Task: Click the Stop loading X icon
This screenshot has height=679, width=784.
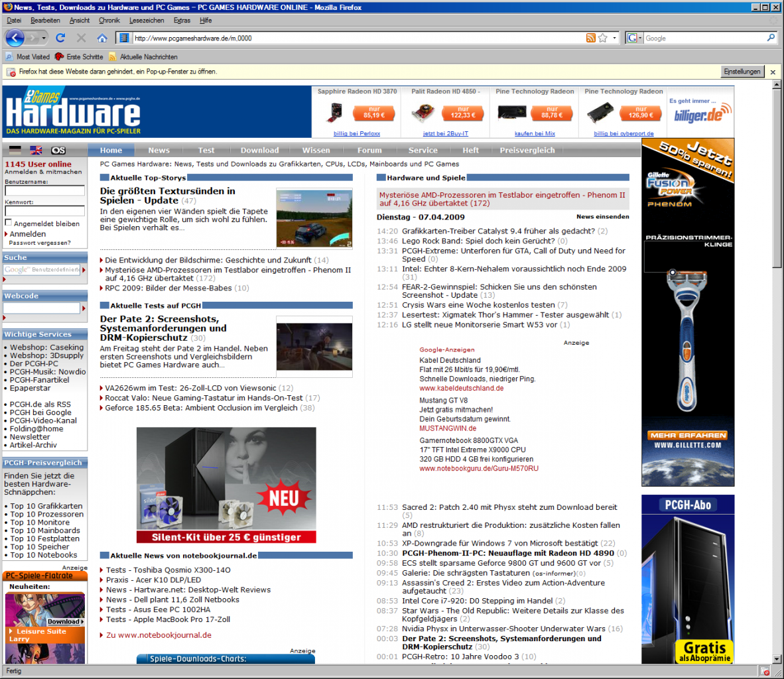Action: click(81, 38)
